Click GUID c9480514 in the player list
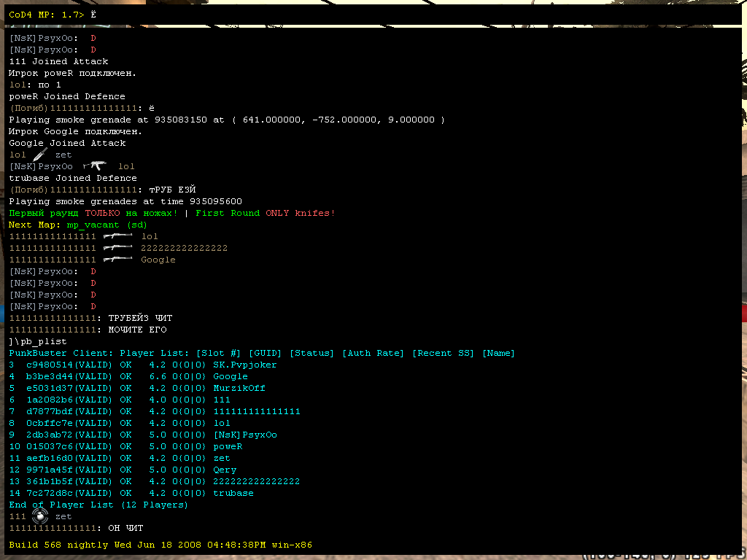This screenshot has height=560, width=747. coord(50,365)
